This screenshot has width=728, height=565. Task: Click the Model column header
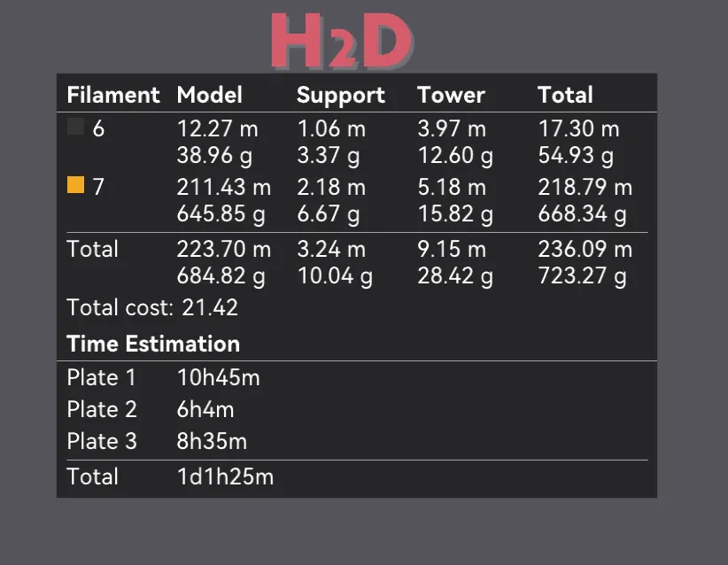click(x=209, y=95)
